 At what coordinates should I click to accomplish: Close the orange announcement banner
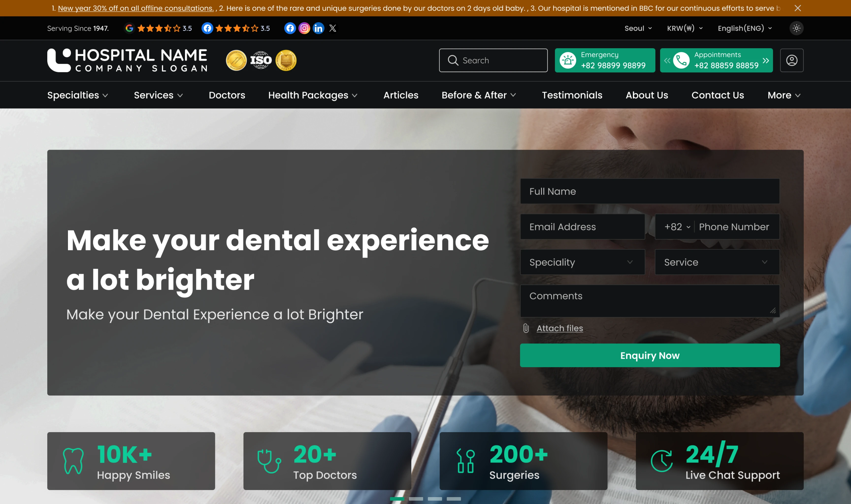[x=797, y=8]
